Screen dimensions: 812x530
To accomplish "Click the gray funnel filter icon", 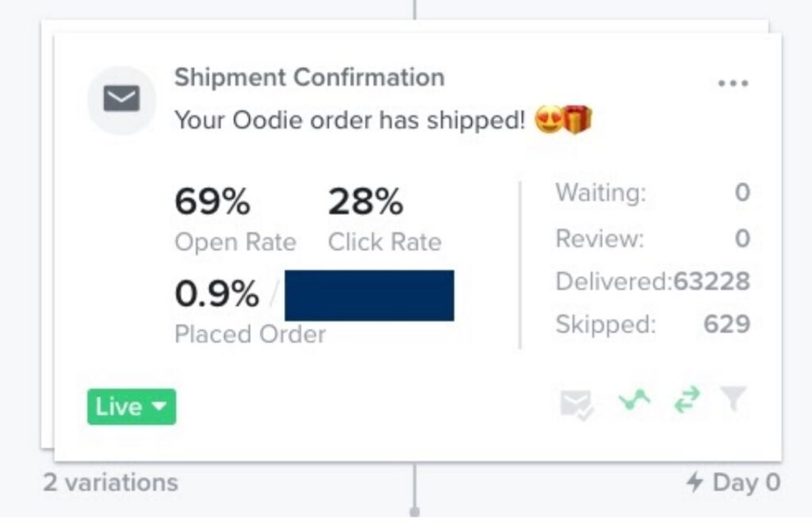I will pos(733,397).
